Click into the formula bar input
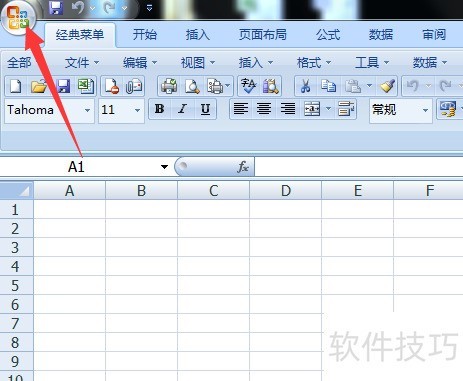Viewport: 463px width, 381px height. (359, 167)
